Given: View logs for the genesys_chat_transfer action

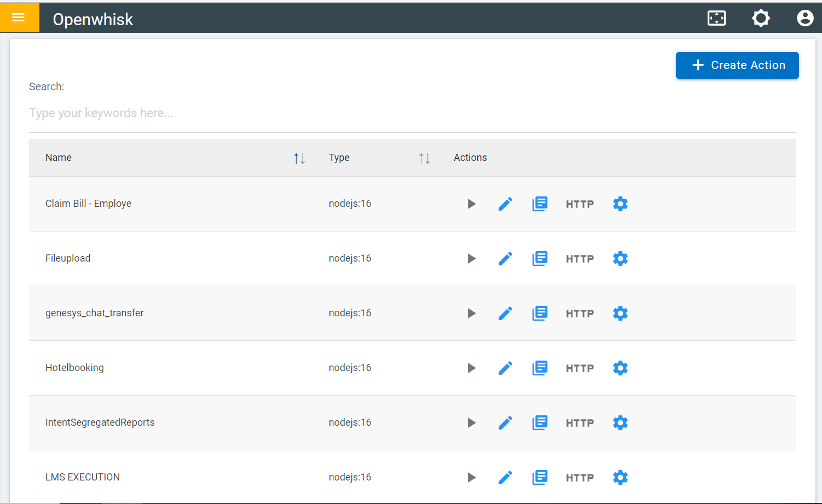Looking at the screenshot, I should coord(540,314).
